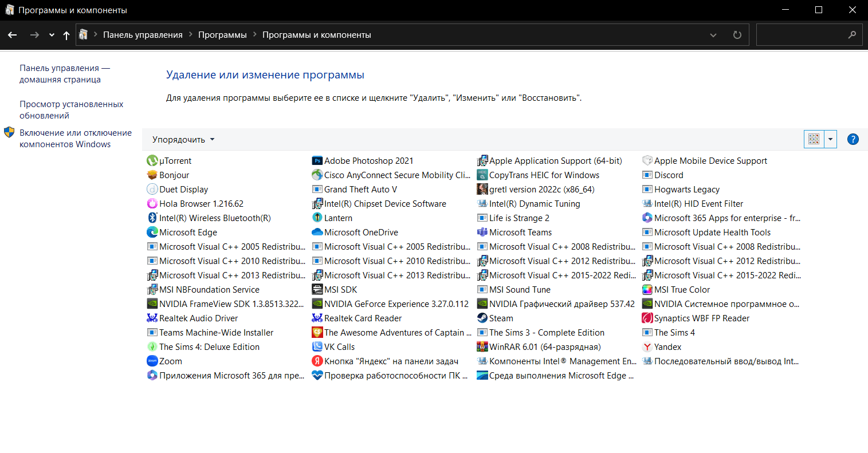Go back with the back arrow
This screenshot has height=453, width=868.
click(x=13, y=35)
